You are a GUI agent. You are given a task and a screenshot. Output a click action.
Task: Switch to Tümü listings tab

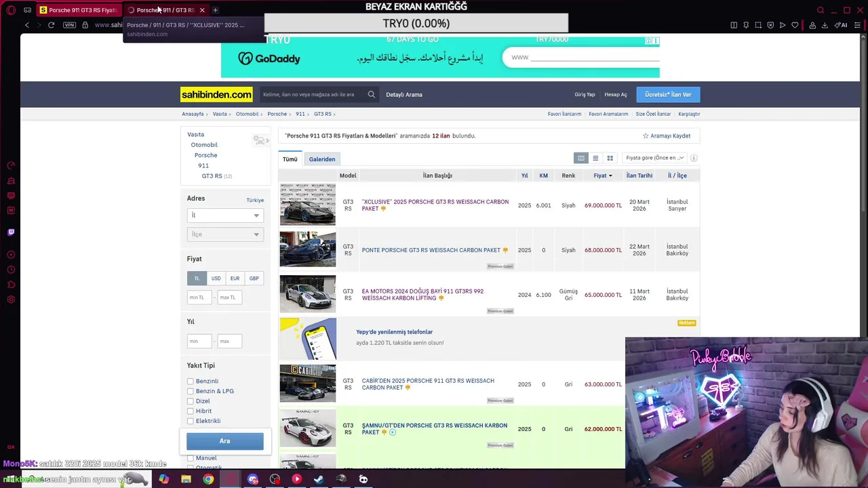[290, 159]
